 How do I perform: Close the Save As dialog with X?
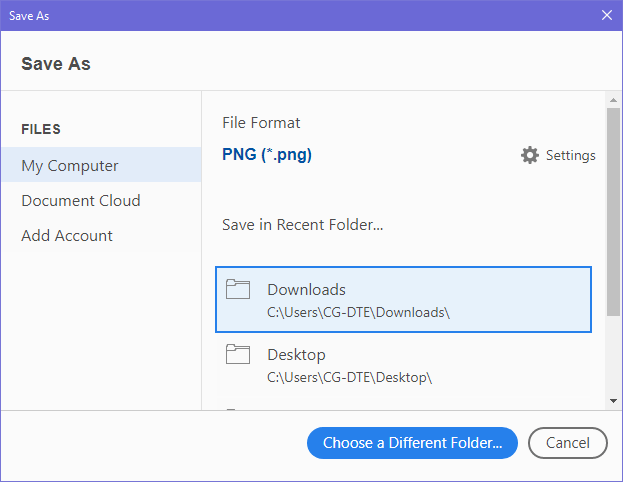[607, 15]
